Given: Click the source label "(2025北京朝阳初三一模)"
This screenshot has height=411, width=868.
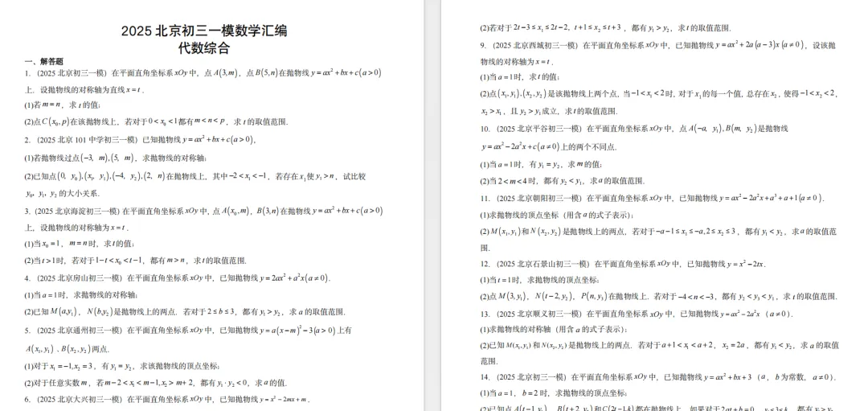Looking at the screenshot, I should tap(537, 199).
